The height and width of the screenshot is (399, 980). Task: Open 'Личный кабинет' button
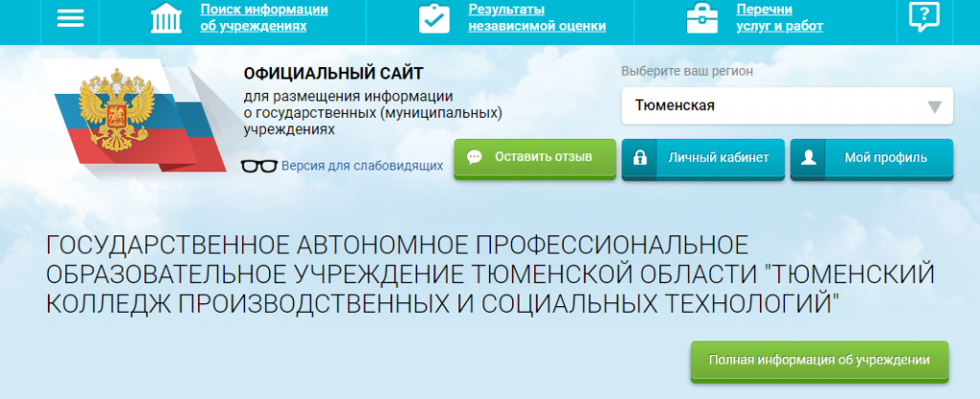point(702,159)
